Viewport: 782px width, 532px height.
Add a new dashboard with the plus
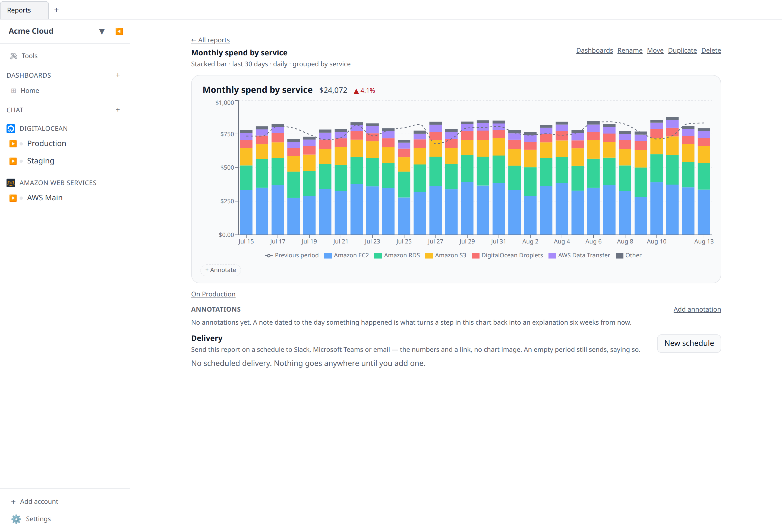coord(118,75)
